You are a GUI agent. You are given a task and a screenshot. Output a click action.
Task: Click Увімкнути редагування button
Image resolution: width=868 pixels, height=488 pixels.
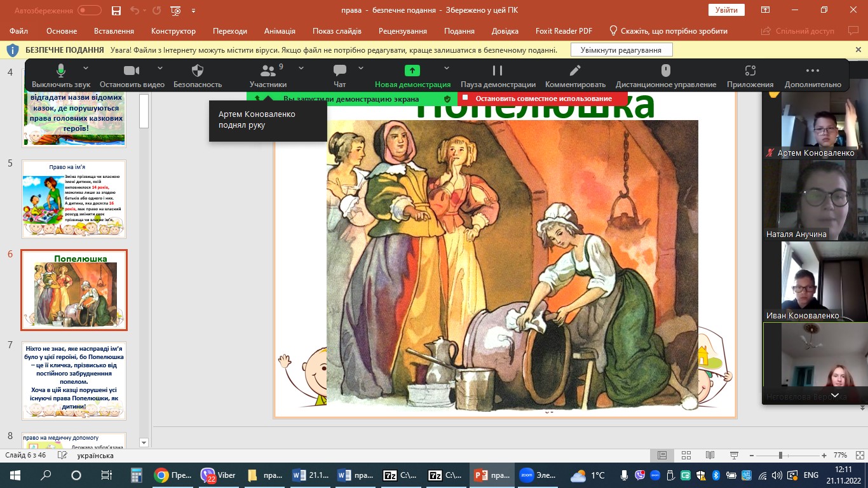coord(621,50)
